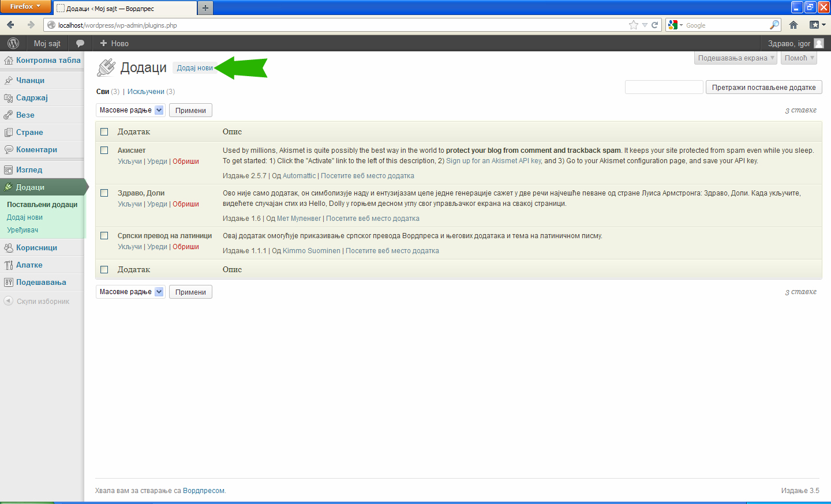Select Уређивач in the plugins submenu
The height and width of the screenshot is (504, 831).
point(23,230)
